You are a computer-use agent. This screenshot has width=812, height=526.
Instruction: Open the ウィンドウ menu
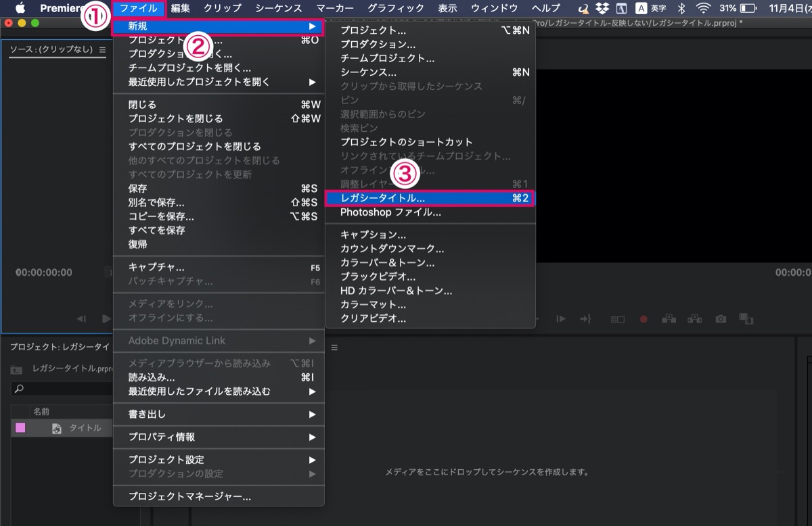click(x=495, y=8)
